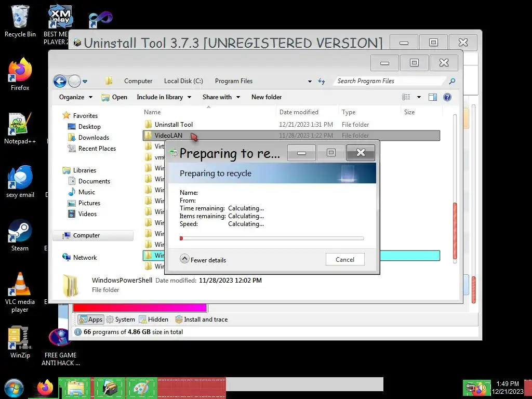Open the Recycle Bin desktop icon
Image resolution: width=532 pixels, height=399 pixels.
20,20
